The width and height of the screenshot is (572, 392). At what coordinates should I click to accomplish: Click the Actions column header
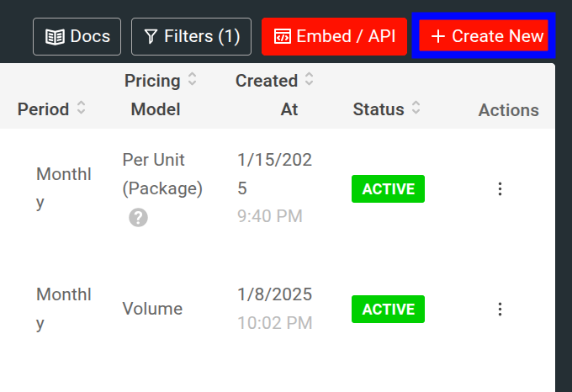[508, 110]
